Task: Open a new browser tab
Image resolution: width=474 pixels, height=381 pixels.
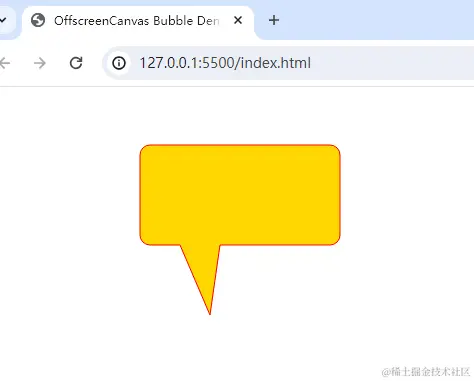Action: coord(274,21)
